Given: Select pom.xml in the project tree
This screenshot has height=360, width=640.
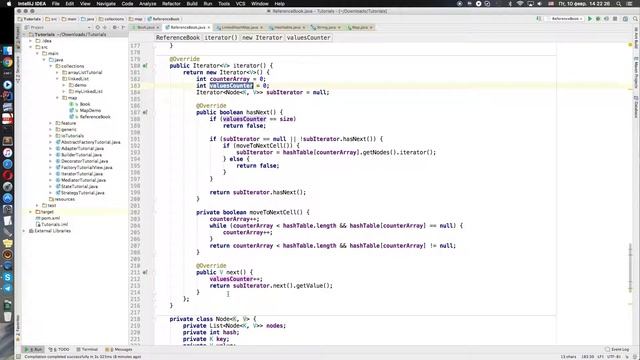Looking at the screenshot, I should (x=51, y=218).
